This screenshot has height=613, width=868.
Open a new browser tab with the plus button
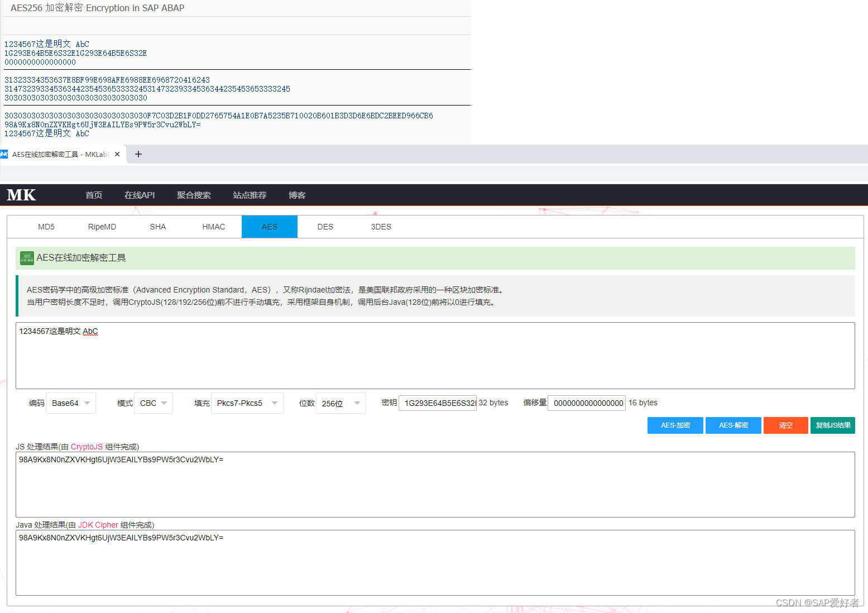[138, 154]
